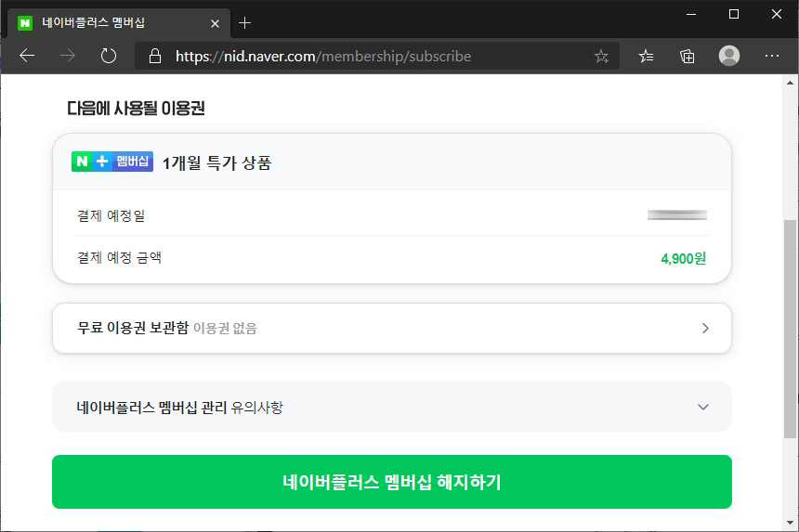
Task: Click the chevron on 무료 이용권 보관함
Action: pos(705,329)
